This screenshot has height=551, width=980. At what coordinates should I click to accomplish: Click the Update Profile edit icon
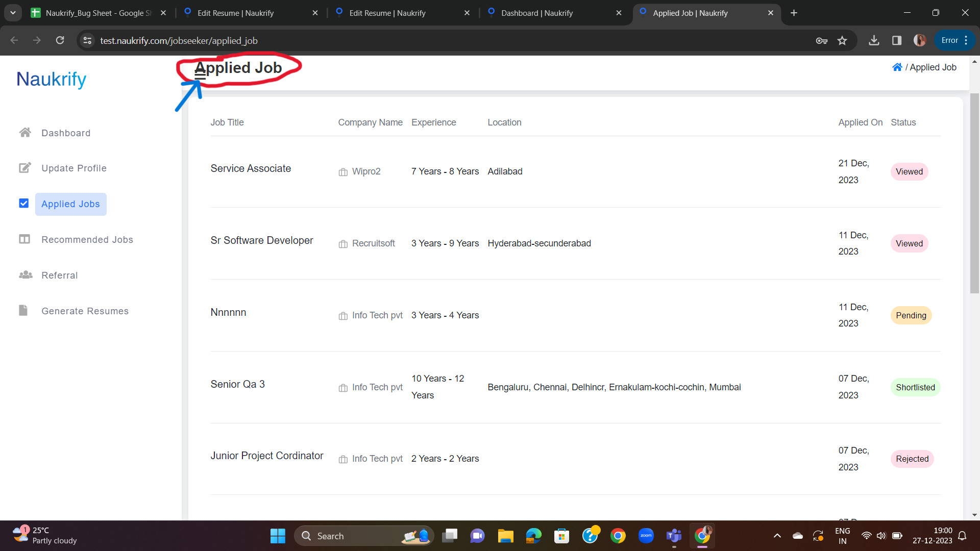coord(24,168)
